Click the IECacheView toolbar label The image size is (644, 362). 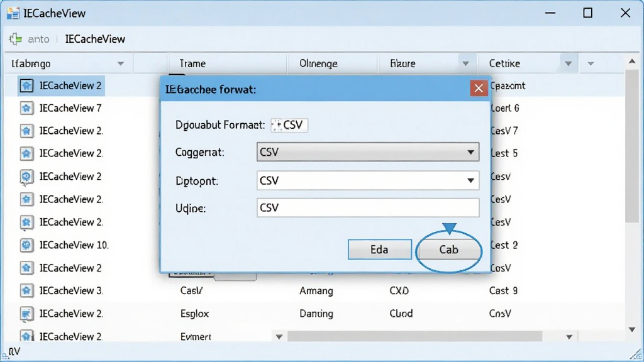click(95, 39)
